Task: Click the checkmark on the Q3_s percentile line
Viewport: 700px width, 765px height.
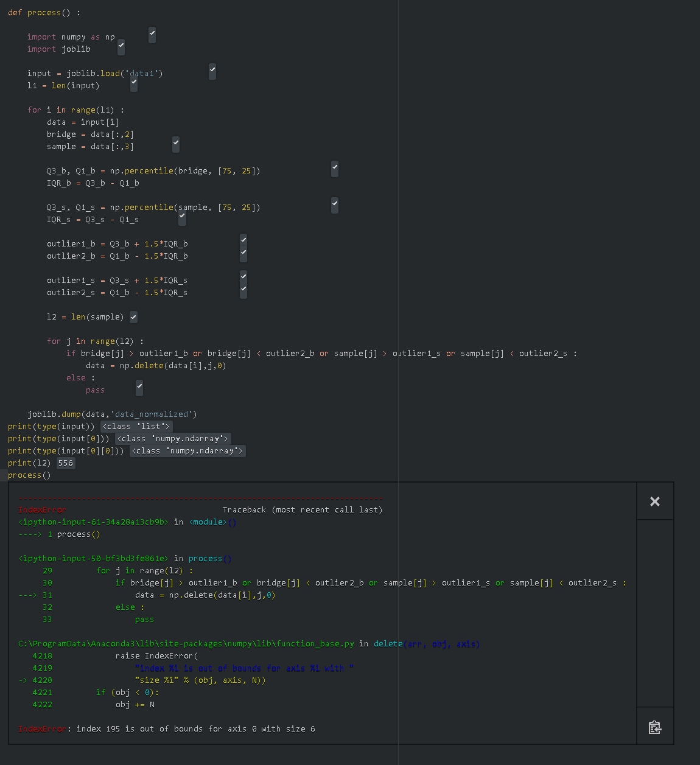Action: (335, 205)
